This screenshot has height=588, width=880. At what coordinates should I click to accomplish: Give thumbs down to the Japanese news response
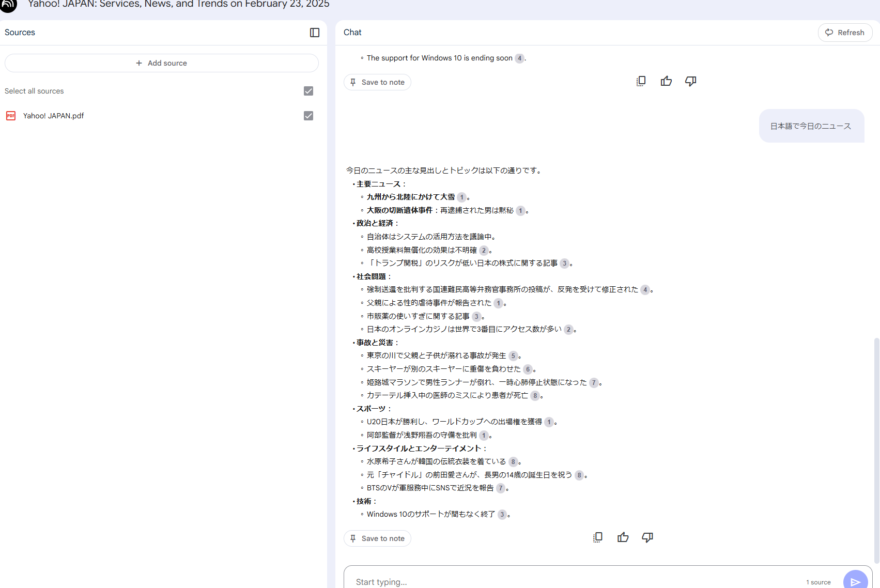pyautogui.click(x=647, y=537)
